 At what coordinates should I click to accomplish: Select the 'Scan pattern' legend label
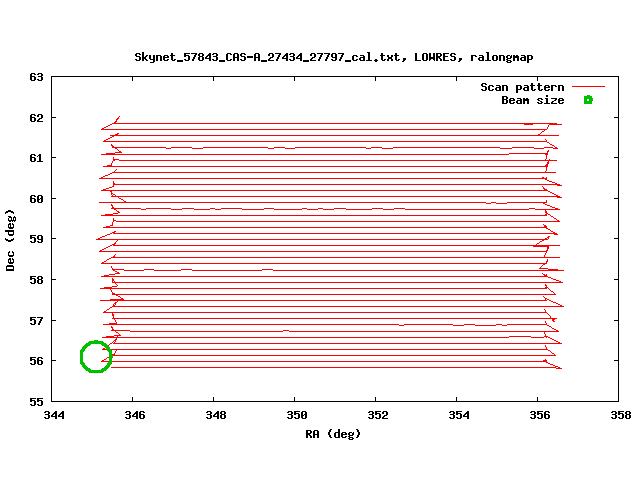click(522, 87)
